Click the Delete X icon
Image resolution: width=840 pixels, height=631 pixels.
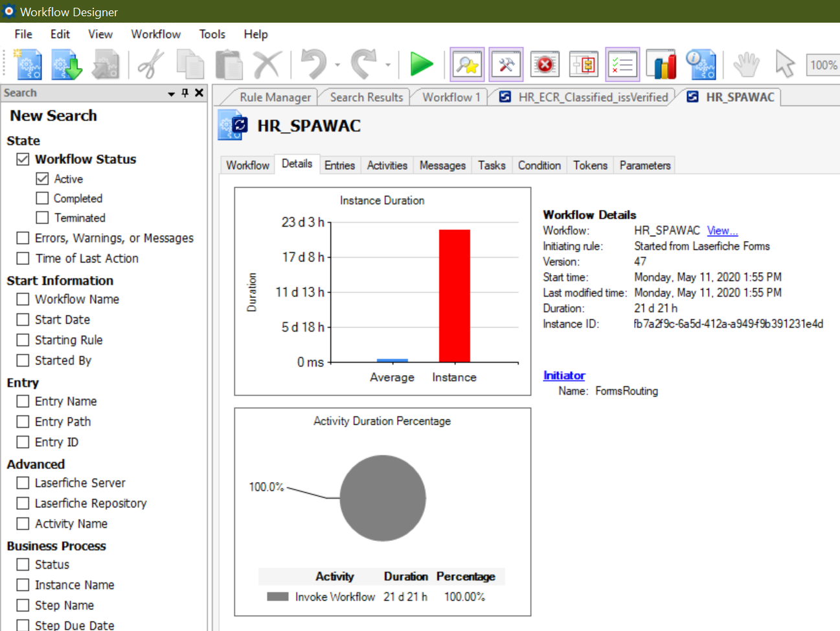coord(267,65)
